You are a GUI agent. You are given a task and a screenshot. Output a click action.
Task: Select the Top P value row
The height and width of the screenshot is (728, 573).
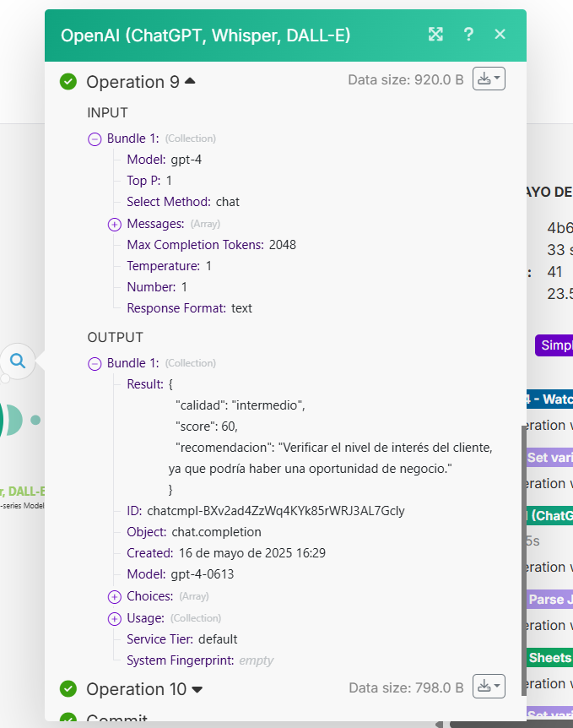(149, 181)
